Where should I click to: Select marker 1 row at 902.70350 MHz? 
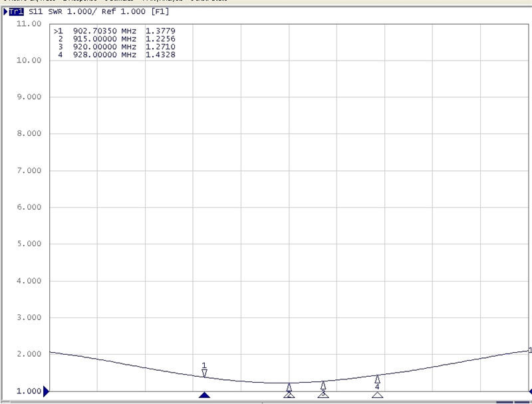click(x=113, y=31)
